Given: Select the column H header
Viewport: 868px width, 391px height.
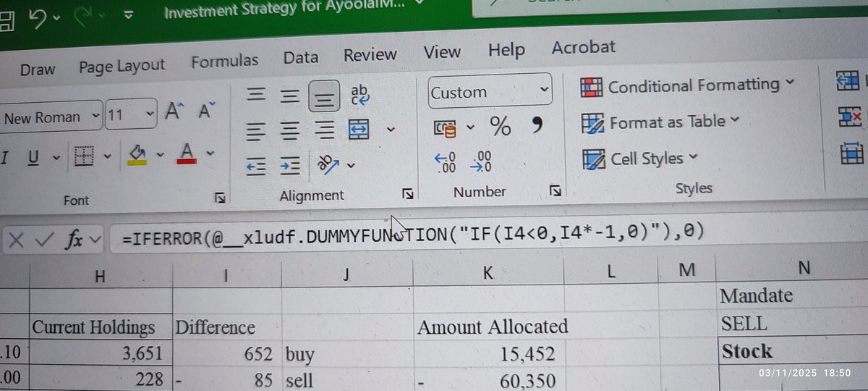Looking at the screenshot, I should 101,276.
